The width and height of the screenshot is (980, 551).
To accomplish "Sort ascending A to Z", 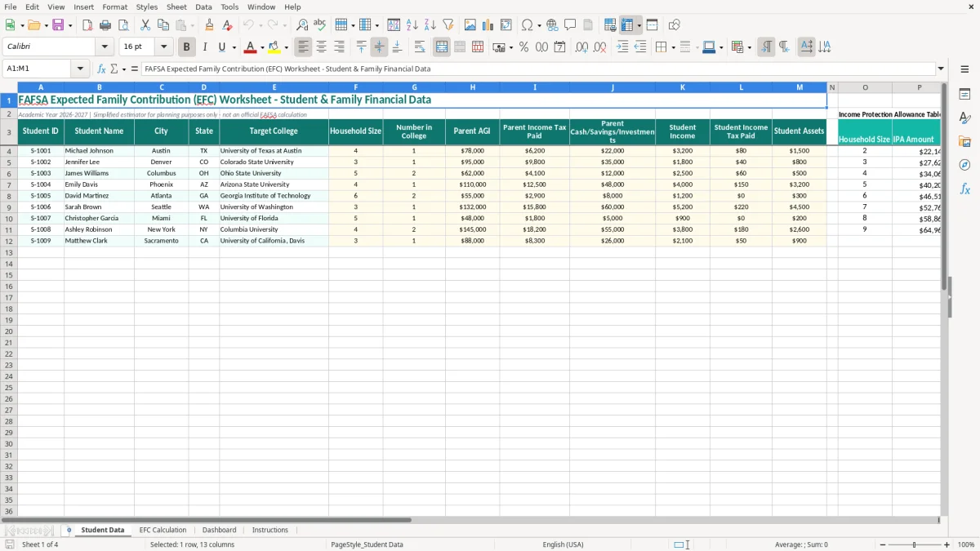I will 412,25.
